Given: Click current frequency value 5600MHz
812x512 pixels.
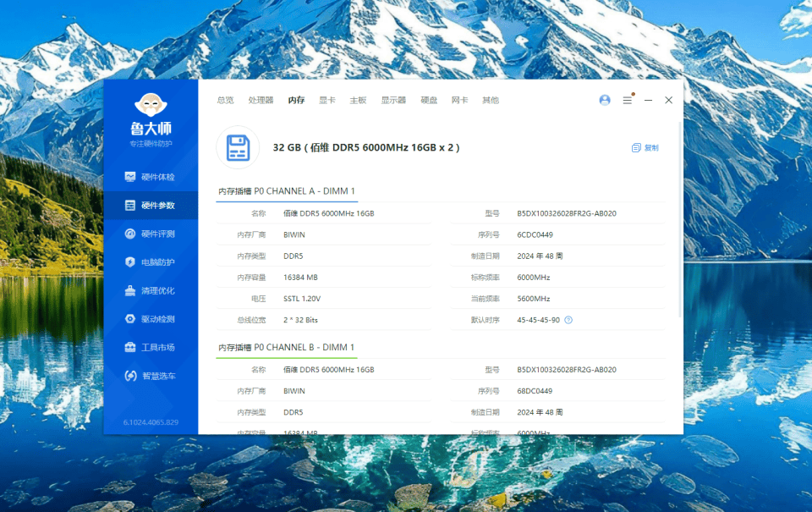Looking at the screenshot, I should click(534, 299).
